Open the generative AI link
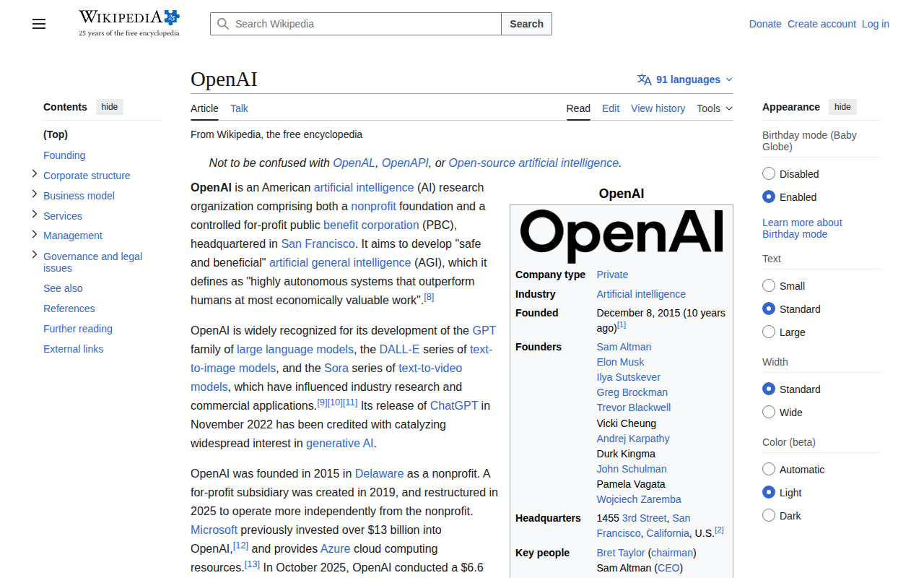The width and height of the screenshot is (924, 578). pos(340,443)
